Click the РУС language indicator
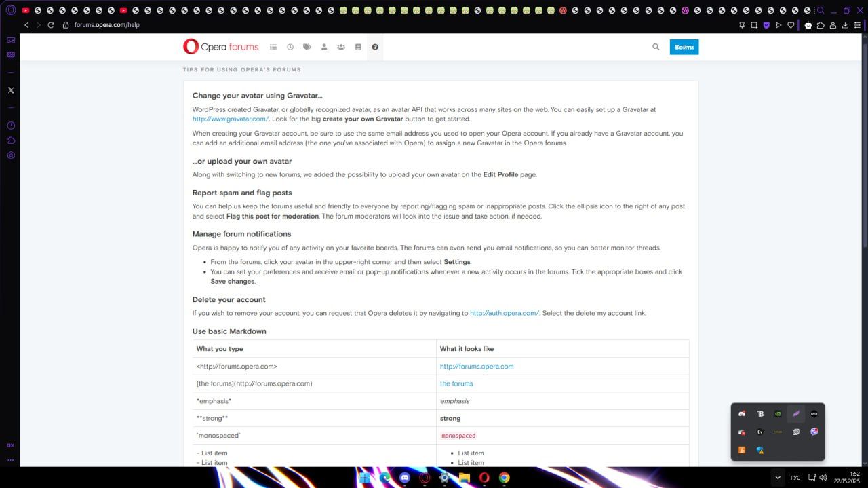 pyautogui.click(x=795, y=478)
